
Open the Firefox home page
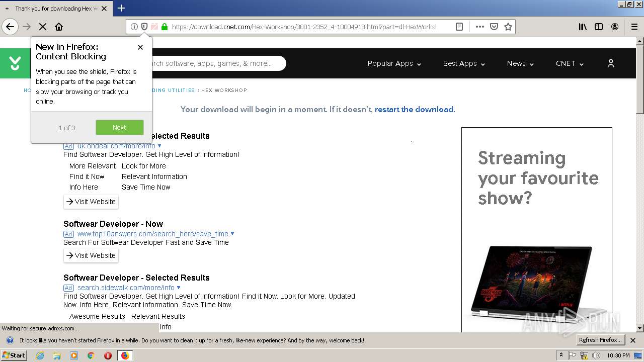pos(59,27)
